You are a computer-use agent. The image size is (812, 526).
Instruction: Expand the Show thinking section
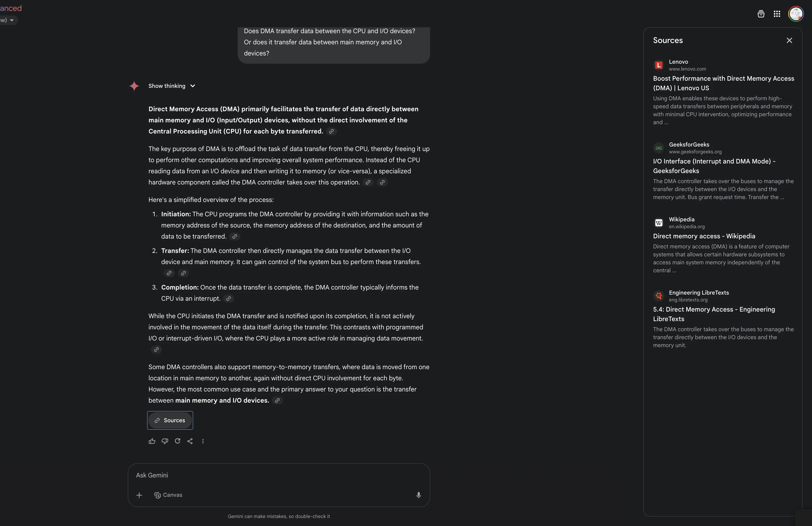pos(172,86)
